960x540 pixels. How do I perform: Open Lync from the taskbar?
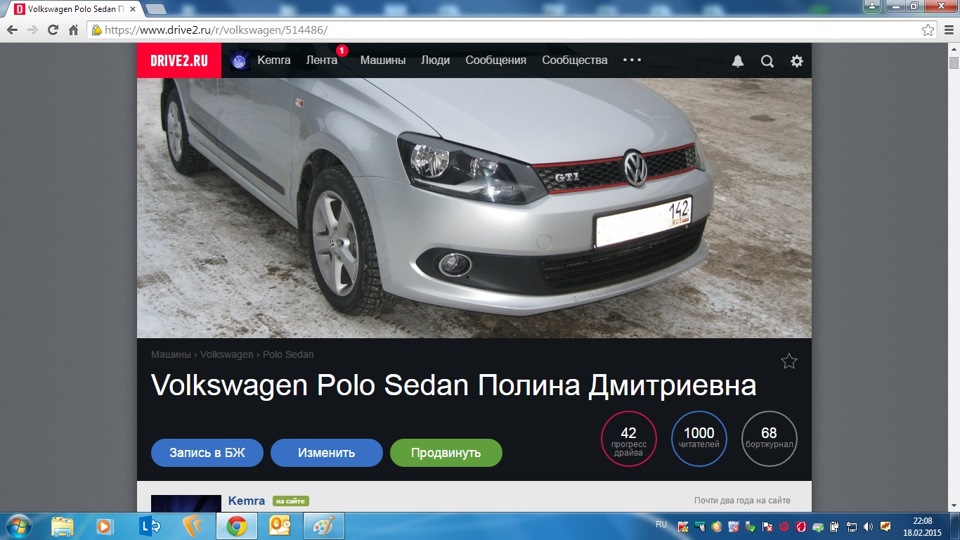[149, 527]
